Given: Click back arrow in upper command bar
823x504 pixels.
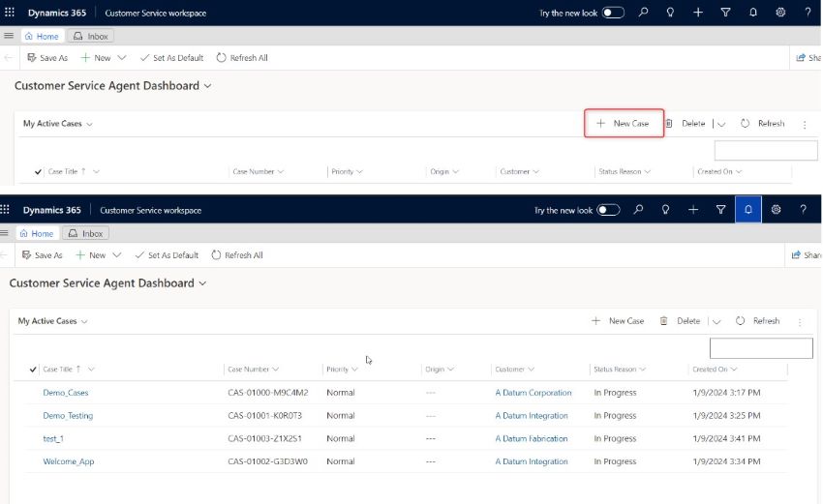Looking at the screenshot, I should 8,58.
